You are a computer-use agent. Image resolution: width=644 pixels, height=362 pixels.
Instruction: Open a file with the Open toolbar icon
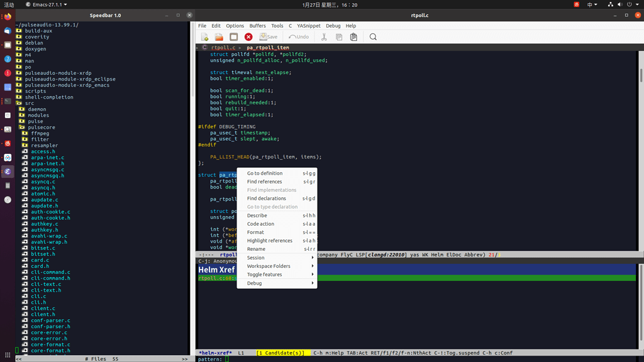(219, 36)
